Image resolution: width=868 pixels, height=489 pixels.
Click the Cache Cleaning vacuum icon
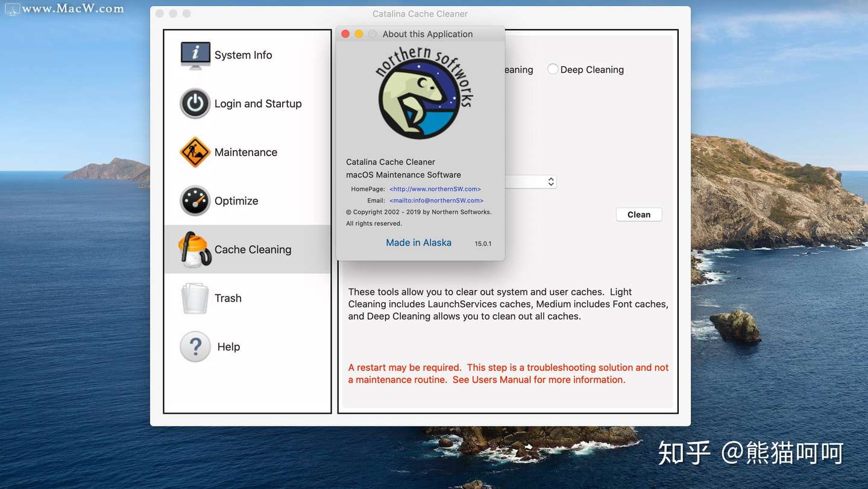click(x=195, y=249)
